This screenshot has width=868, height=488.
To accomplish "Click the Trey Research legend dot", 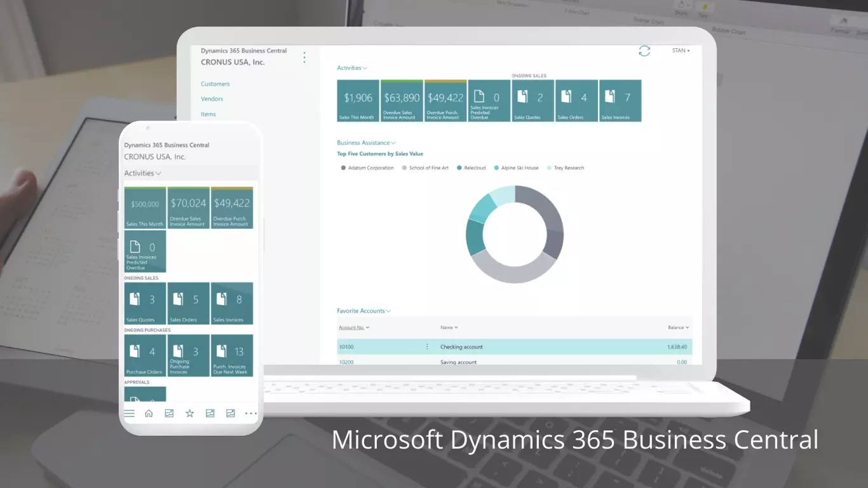I will [550, 168].
